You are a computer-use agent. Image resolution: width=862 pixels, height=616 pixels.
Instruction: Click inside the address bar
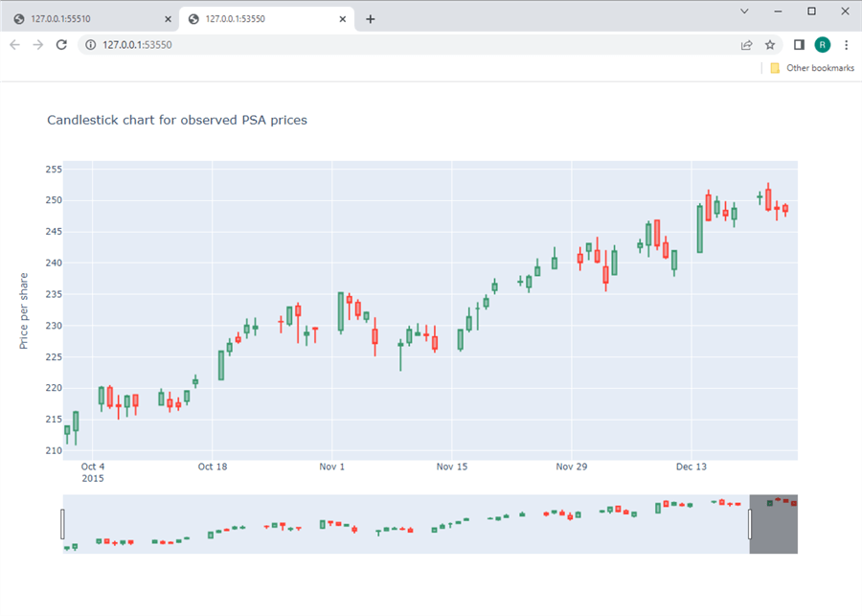coord(287,44)
